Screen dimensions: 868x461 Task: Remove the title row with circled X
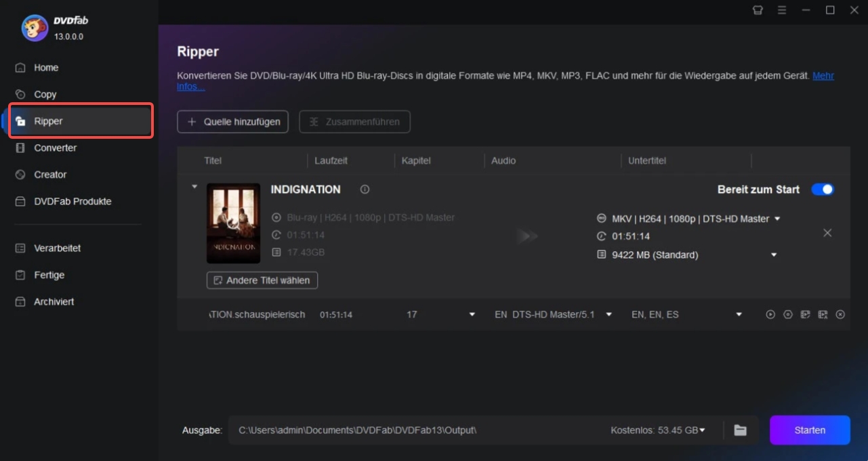click(840, 315)
